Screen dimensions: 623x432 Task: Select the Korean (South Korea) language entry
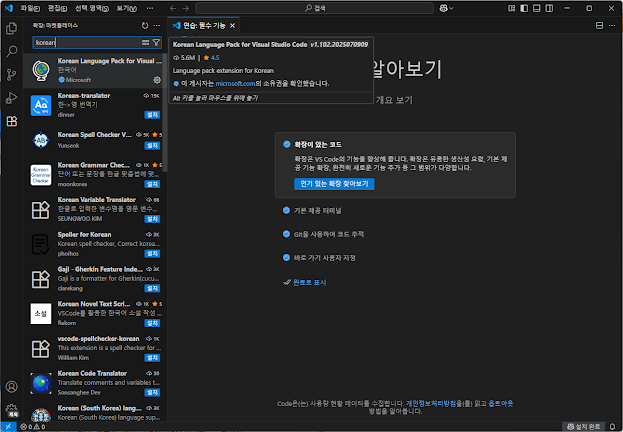pos(93,413)
